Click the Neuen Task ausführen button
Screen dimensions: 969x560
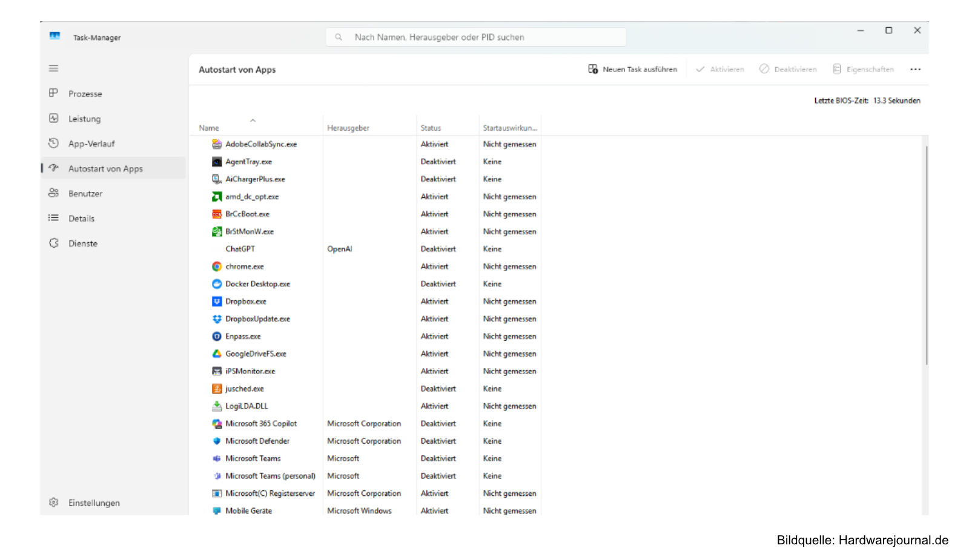point(633,69)
